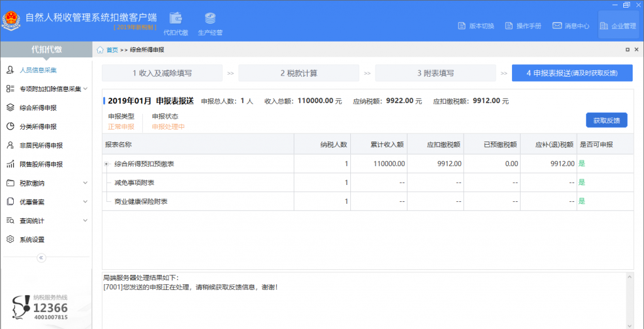Viewport: 644px width, 329px height.
Task: Click the 专项附加扣除信息采集 list icon
Action: pyautogui.click(x=11, y=89)
